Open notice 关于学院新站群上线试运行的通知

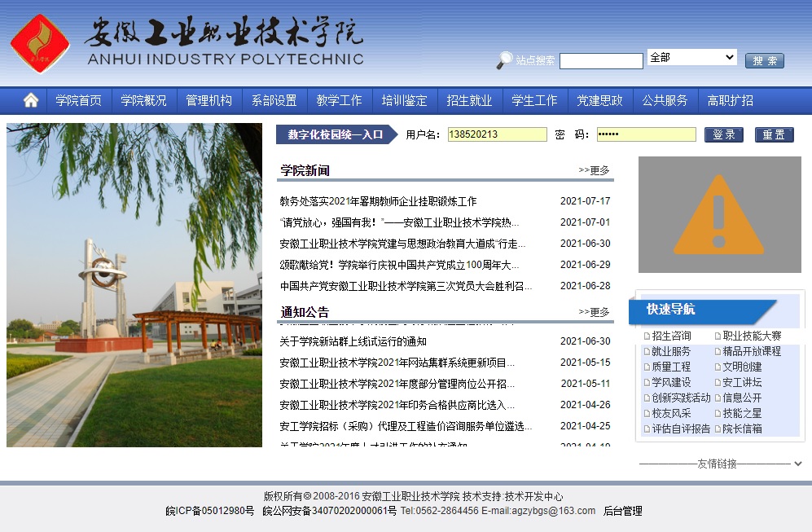pos(353,341)
